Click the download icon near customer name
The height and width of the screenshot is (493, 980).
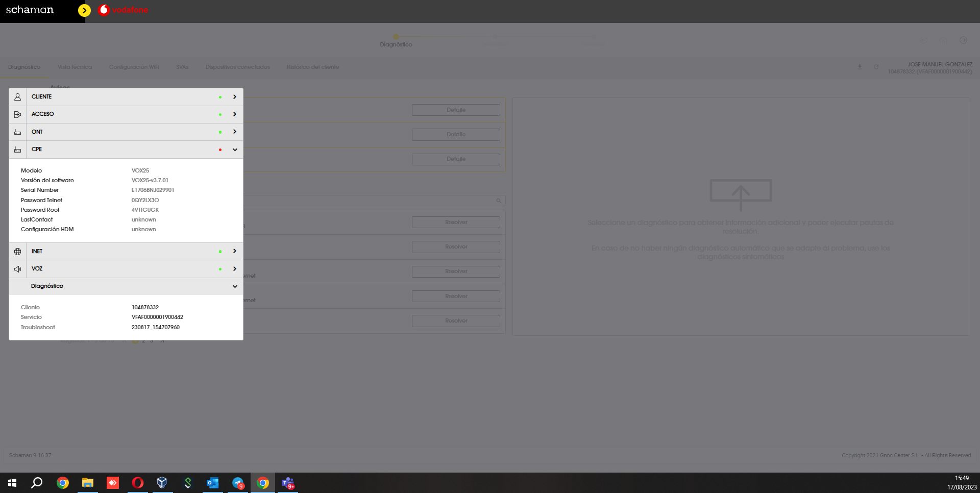(x=860, y=67)
